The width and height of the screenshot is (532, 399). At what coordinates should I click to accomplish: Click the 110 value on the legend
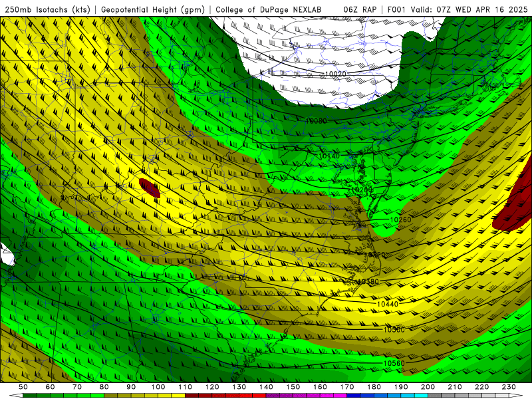(x=186, y=387)
